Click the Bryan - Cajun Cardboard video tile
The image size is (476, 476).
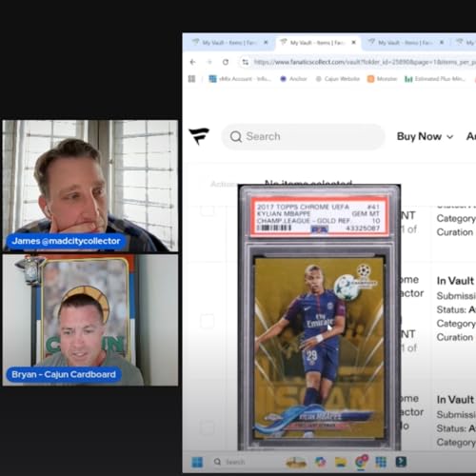click(90, 320)
